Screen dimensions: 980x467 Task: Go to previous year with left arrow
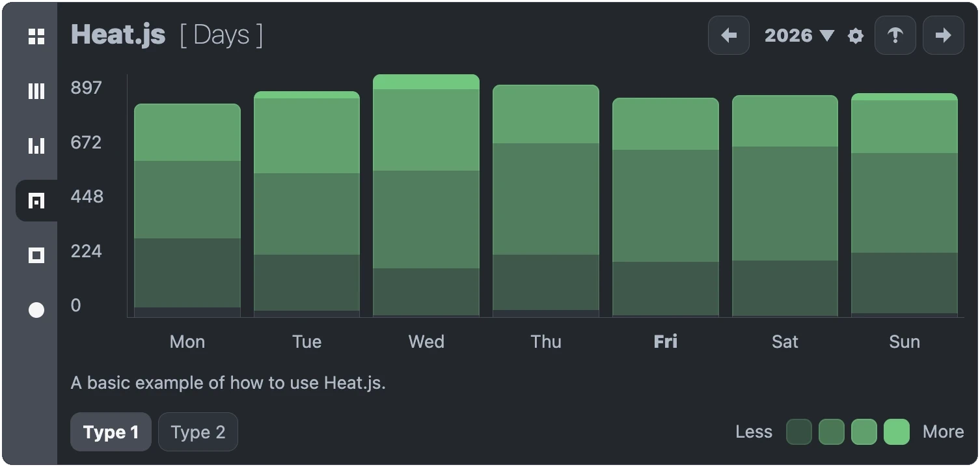click(x=729, y=35)
